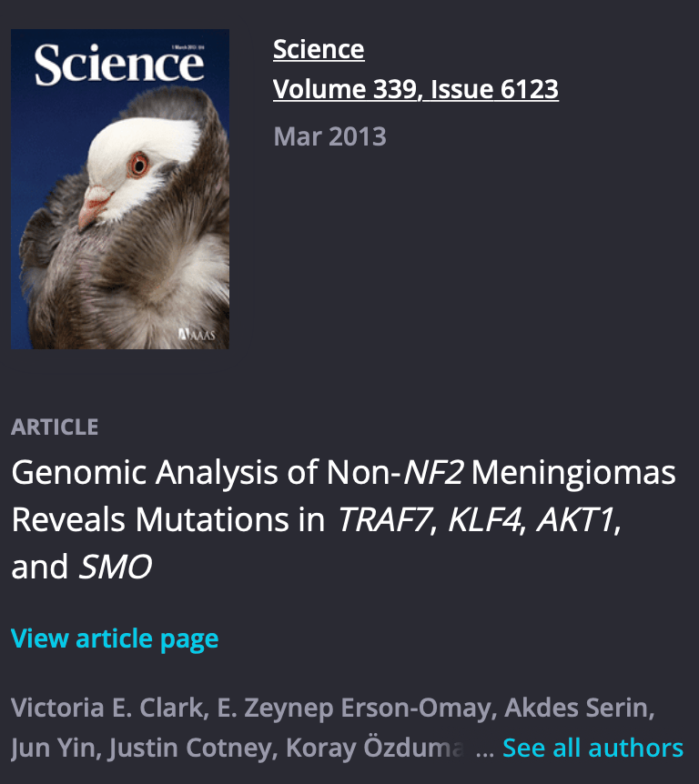Click the ellipsis before See all authors
Viewport: 699px width, 784px height.
click(x=485, y=748)
